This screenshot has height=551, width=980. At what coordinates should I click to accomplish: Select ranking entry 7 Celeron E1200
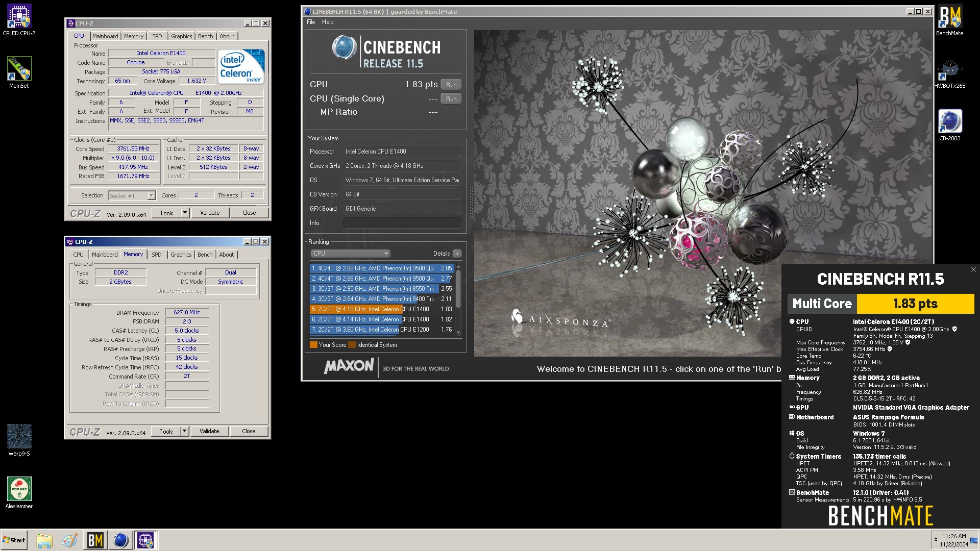point(382,330)
